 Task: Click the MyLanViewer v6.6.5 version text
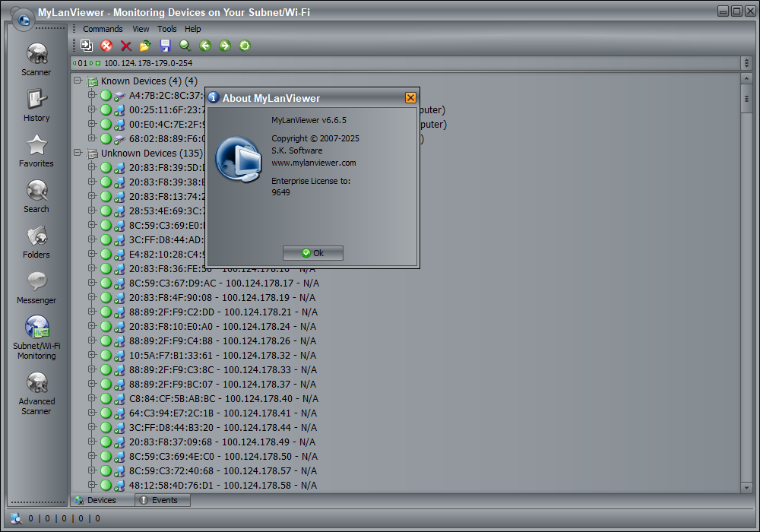point(309,120)
